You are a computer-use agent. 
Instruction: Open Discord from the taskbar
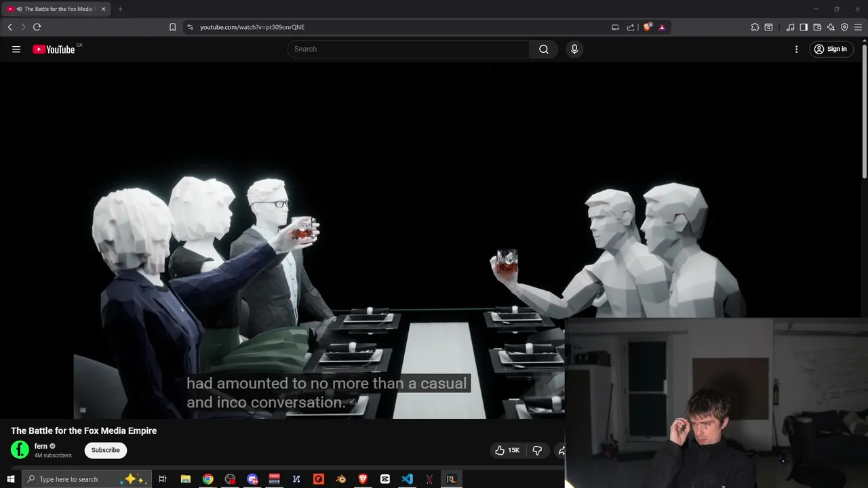pyautogui.click(x=252, y=479)
